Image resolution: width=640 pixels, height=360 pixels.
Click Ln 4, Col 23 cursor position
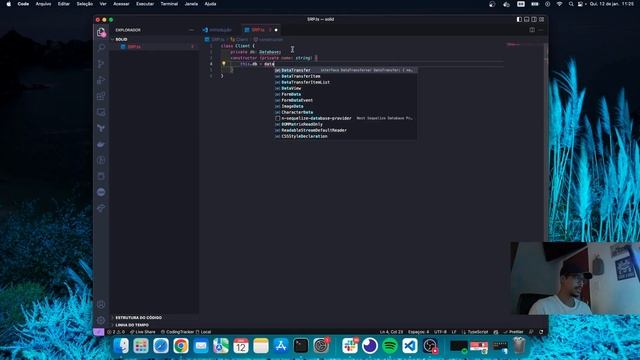click(391, 332)
